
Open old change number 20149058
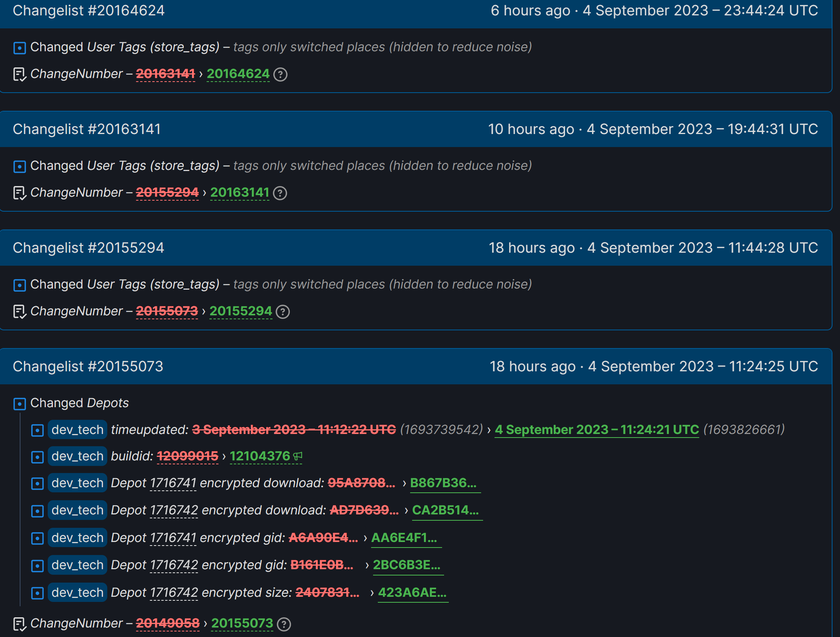tap(168, 623)
